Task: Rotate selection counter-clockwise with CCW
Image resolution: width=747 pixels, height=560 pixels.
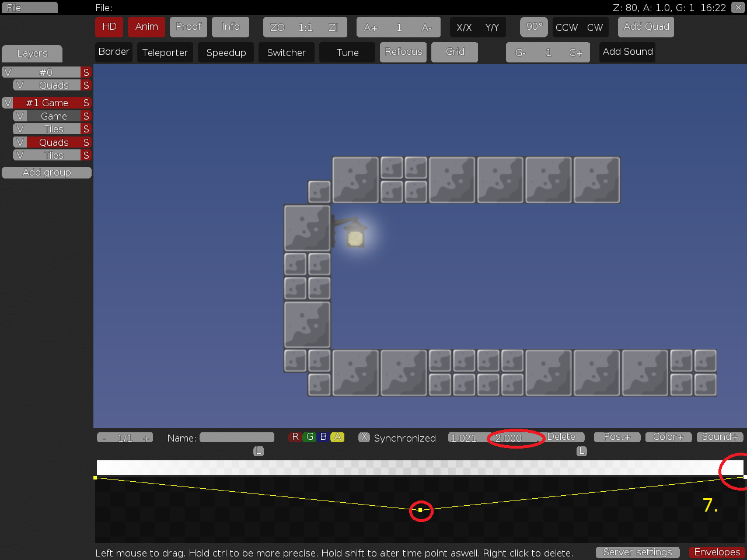Action: point(566,27)
